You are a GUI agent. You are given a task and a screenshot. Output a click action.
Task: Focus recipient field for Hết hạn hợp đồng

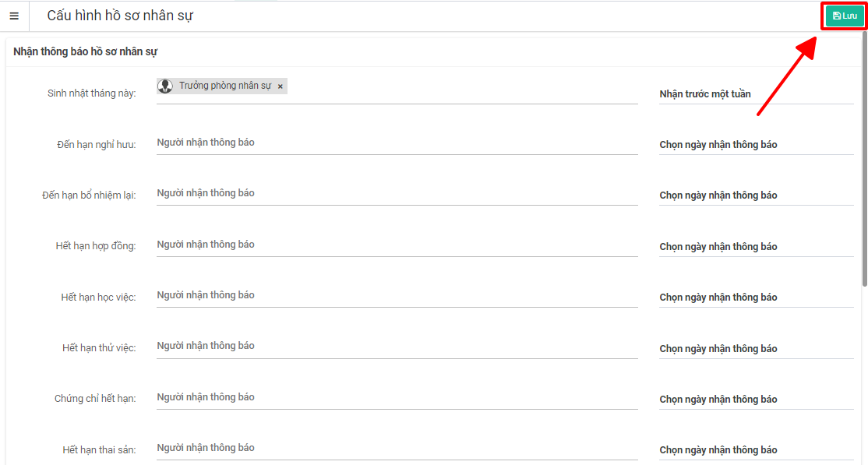pos(397,245)
